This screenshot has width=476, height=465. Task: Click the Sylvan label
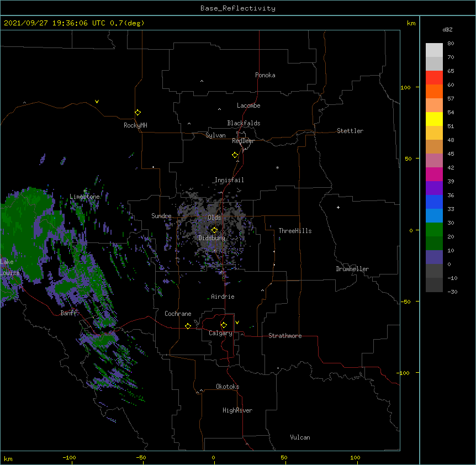[215, 135]
